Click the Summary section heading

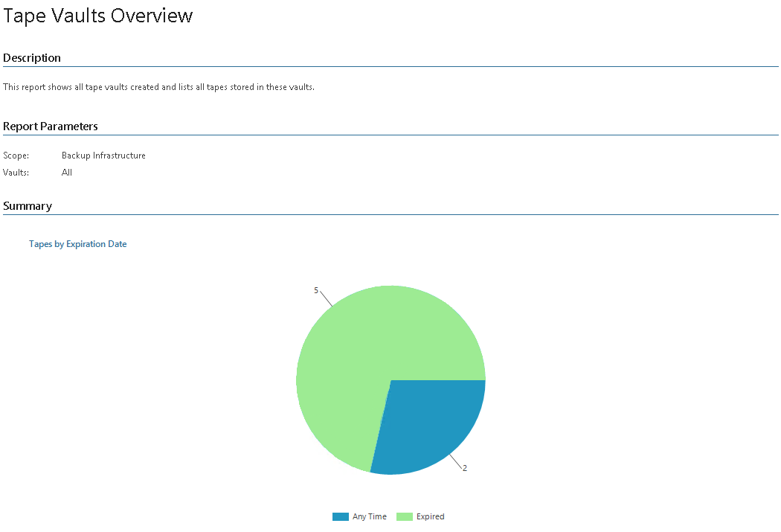pyautogui.click(x=28, y=205)
